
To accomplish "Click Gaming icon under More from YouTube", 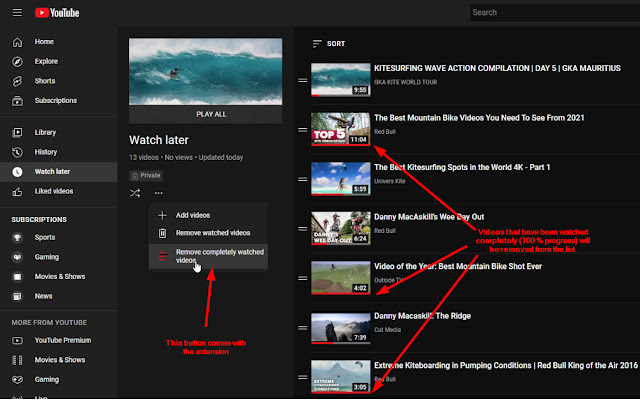I will (17, 380).
